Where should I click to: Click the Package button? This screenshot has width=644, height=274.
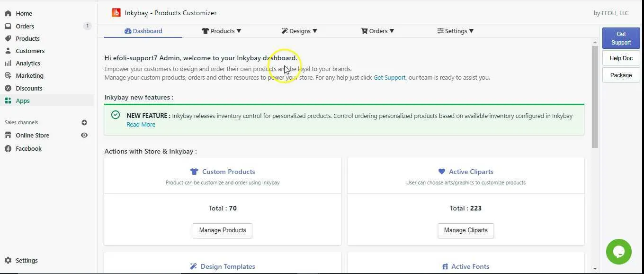pyautogui.click(x=621, y=75)
